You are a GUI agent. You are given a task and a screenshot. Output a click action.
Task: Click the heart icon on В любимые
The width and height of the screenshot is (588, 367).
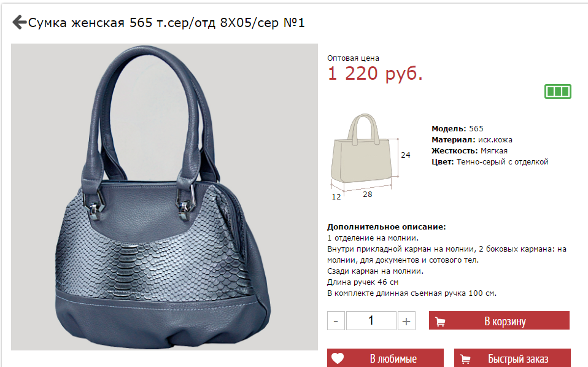(x=338, y=358)
